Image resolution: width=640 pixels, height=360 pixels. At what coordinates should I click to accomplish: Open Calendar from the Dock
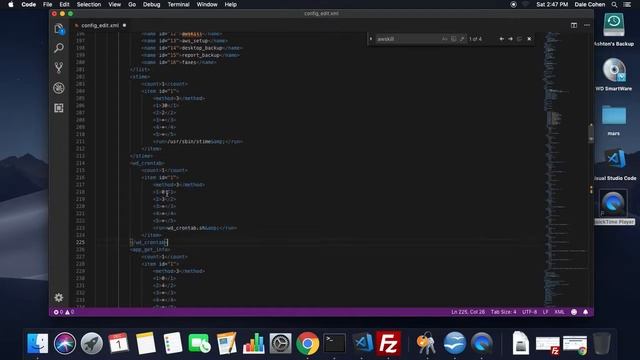coord(118,343)
